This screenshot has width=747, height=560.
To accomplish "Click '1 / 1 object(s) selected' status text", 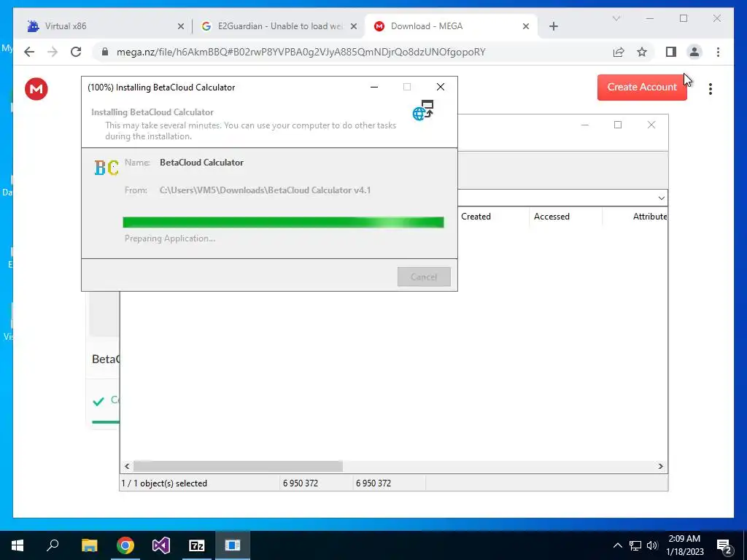I will click(x=164, y=483).
